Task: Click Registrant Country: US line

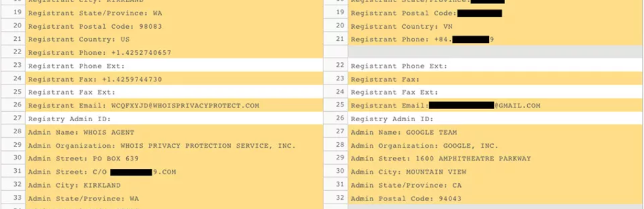Action: tap(174, 39)
